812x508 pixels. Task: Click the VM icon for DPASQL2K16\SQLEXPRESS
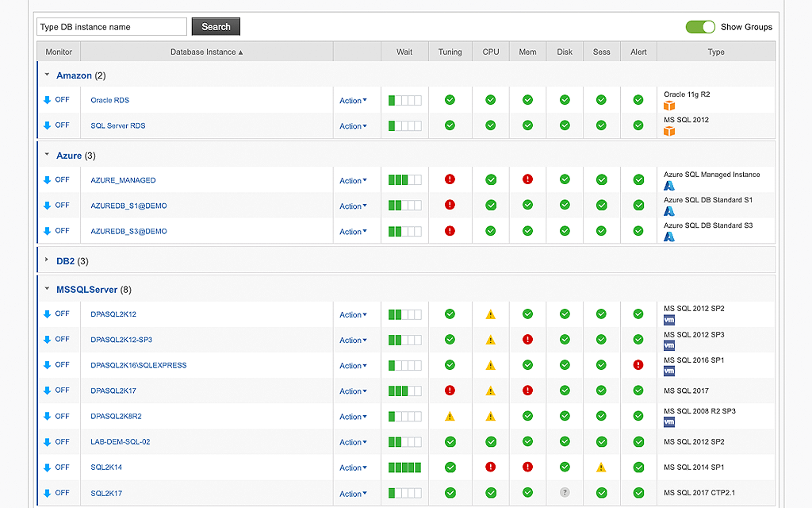coord(669,371)
